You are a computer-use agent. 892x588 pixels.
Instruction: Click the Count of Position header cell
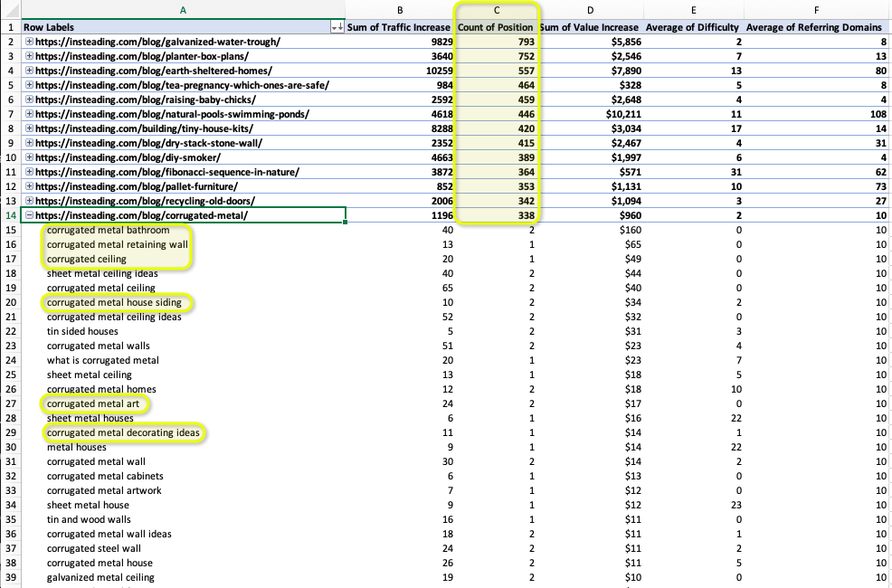[496, 27]
